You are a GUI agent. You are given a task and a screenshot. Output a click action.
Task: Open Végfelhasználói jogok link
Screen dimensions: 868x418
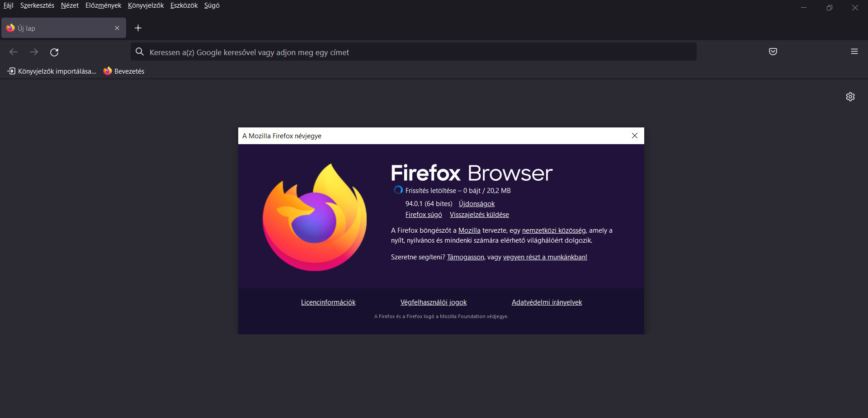click(x=434, y=302)
